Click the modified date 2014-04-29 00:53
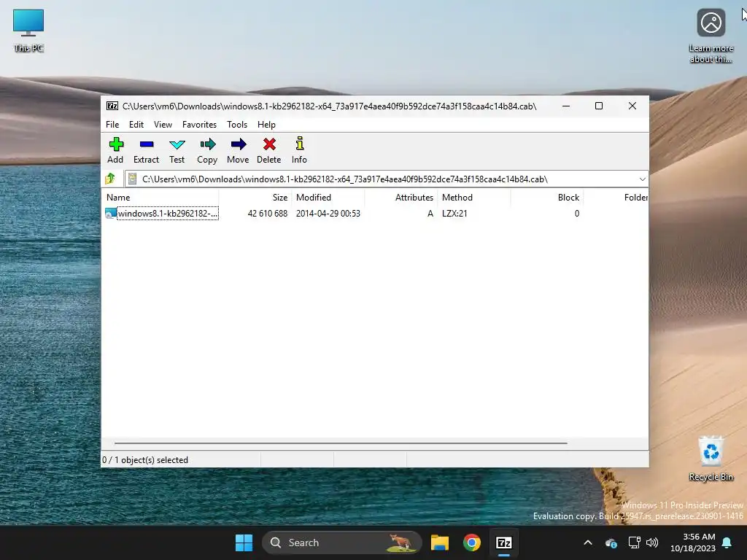This screenshot has width=747, height=560. point(328,214)
